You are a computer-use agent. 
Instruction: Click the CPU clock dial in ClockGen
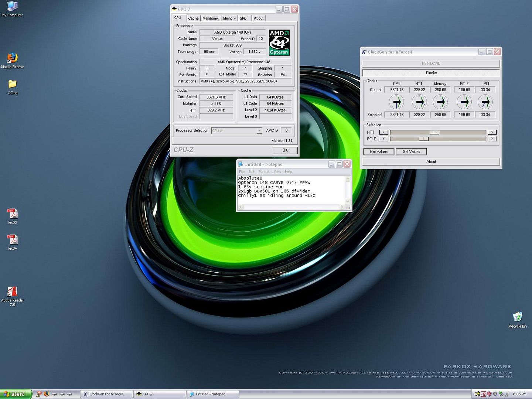pos(397,102)
